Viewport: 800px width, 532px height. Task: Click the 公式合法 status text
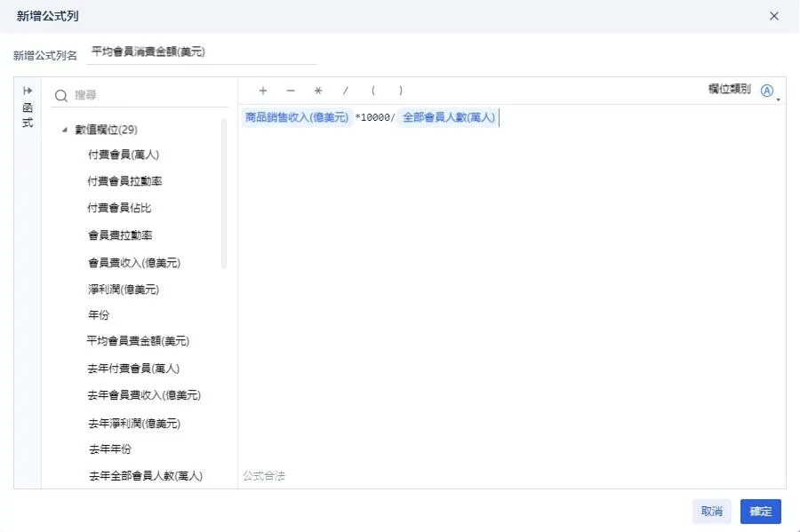(x=264, y=476)
